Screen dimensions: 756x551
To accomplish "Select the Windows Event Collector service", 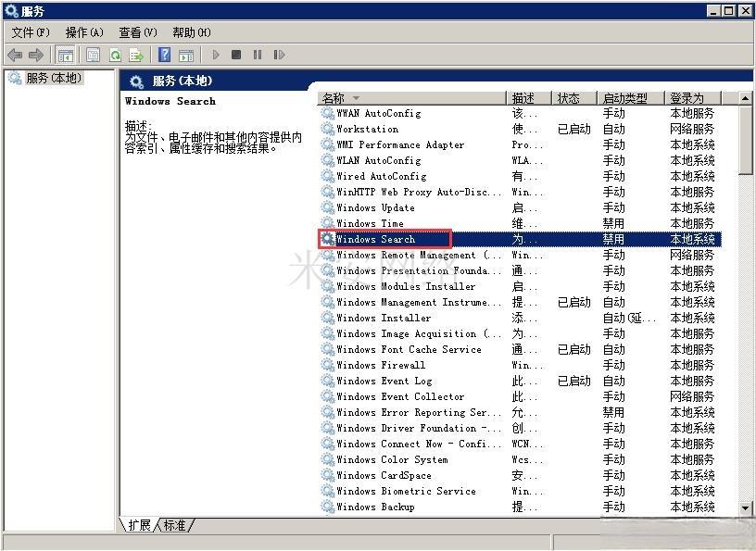I will coord(400,396).
